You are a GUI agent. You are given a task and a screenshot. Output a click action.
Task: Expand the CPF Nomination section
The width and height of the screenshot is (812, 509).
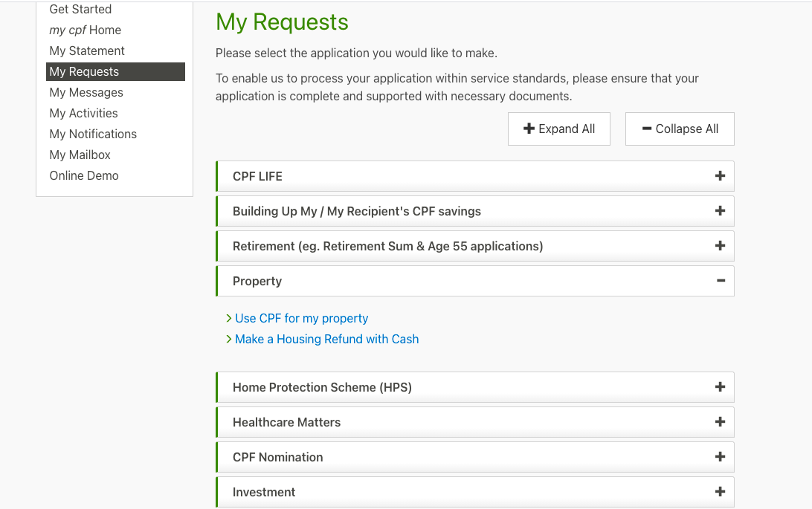pyautogui.click(x=475, y=457)
